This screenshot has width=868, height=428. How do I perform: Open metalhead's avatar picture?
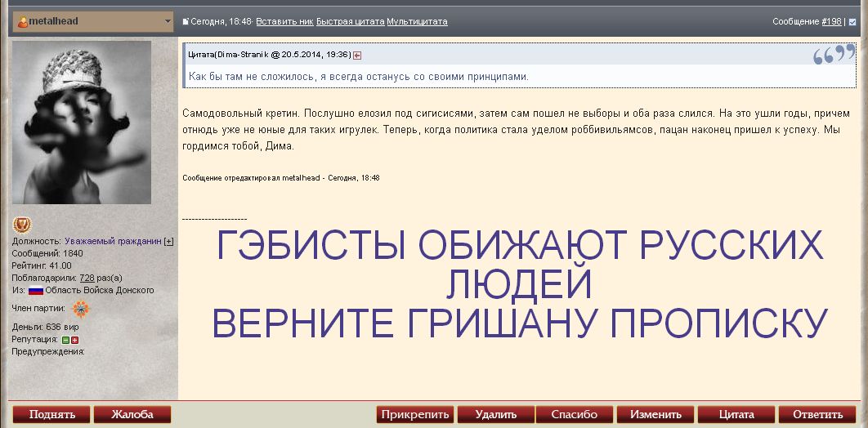pyautogui.click(x=82, y=123)
